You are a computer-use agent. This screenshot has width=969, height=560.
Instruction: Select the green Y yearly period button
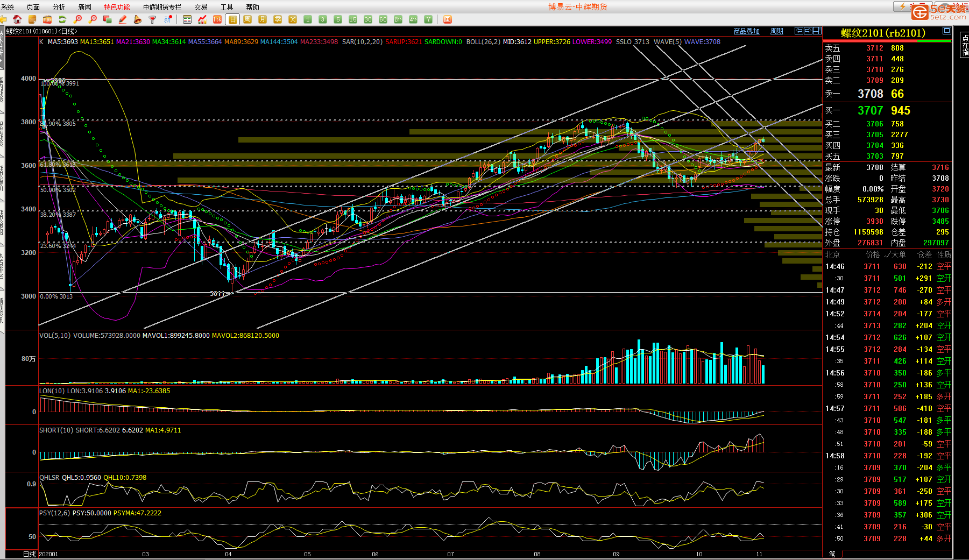tap(428, 19)
